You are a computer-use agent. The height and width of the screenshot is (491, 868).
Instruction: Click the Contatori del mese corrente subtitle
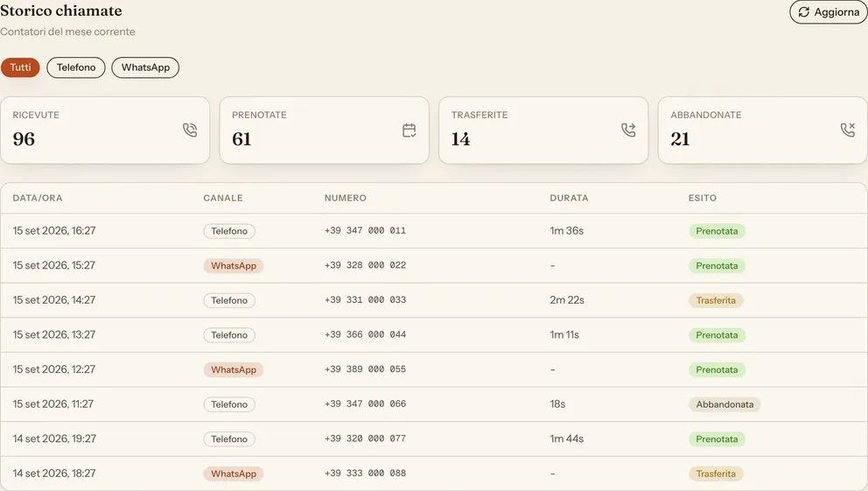click(67, 32)
